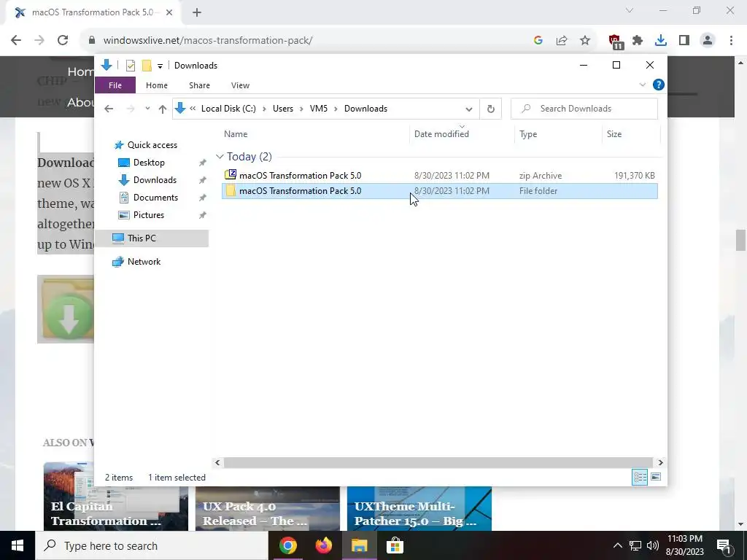Select This PC in navigation pane
Viewport: 747px width, 560px height.
click(x=152, y=238)
